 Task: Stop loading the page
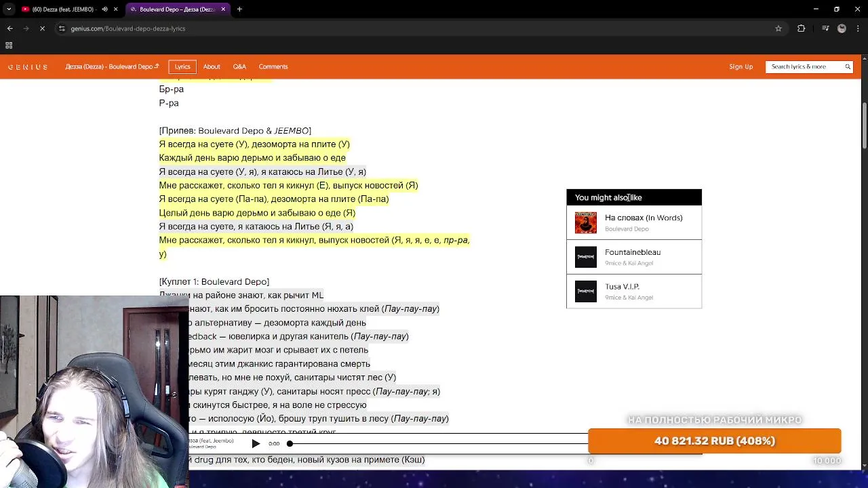click(x=42, y=28)
